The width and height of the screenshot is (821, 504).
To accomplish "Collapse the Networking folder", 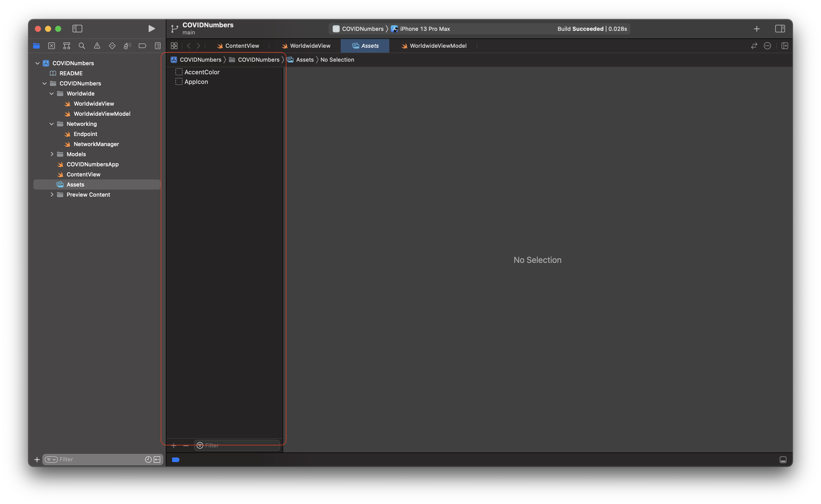I will [52, 124].
